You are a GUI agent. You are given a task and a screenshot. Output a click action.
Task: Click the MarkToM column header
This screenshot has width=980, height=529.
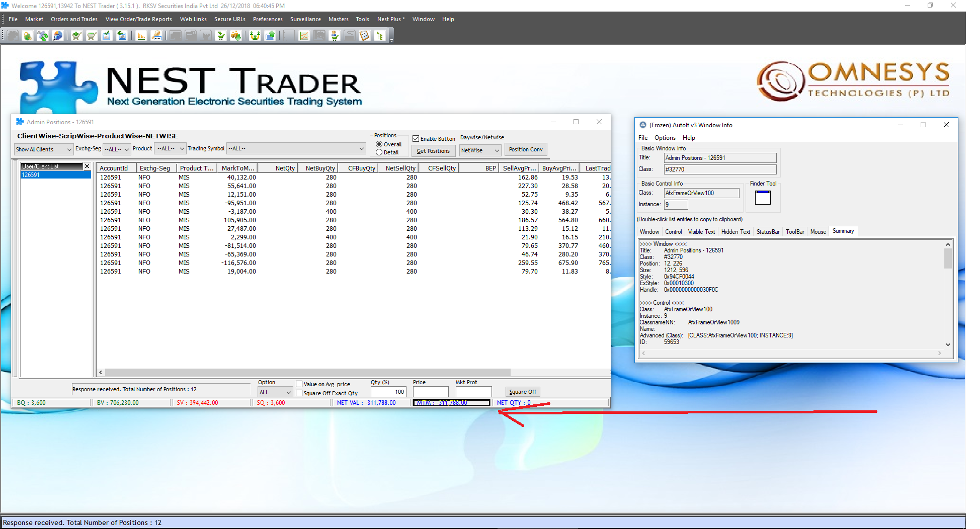(238, 168)
